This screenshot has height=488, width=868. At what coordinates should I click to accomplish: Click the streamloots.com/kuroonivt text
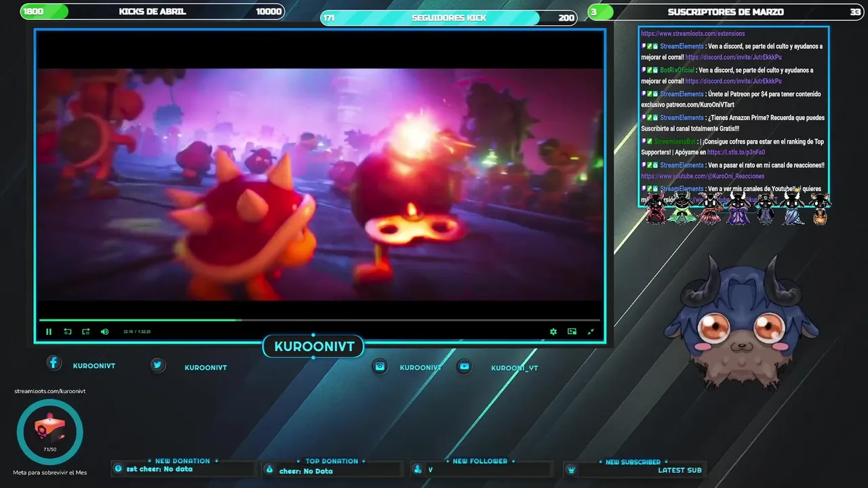[50, 391]
